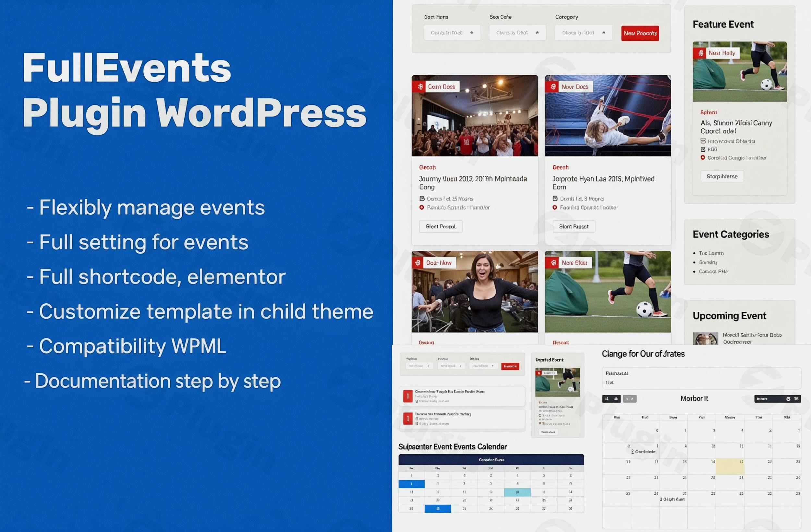
Task: Click the 'Storp iNerse' button in Feature Event
Action: coord(722,176)
